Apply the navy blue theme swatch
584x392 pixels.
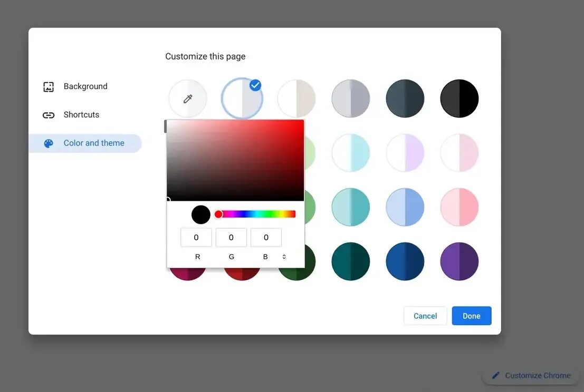point(405,261)
